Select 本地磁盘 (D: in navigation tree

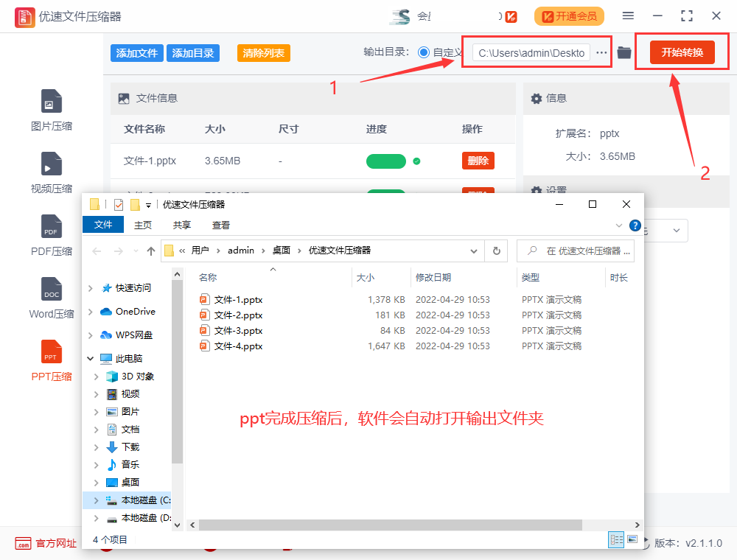pyautogui.click(x=139, y=518)
